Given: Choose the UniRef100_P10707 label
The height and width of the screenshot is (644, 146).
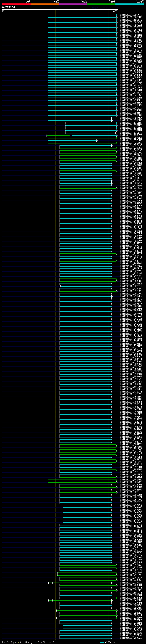Looking at the screenshot, I should coord(131,241).
